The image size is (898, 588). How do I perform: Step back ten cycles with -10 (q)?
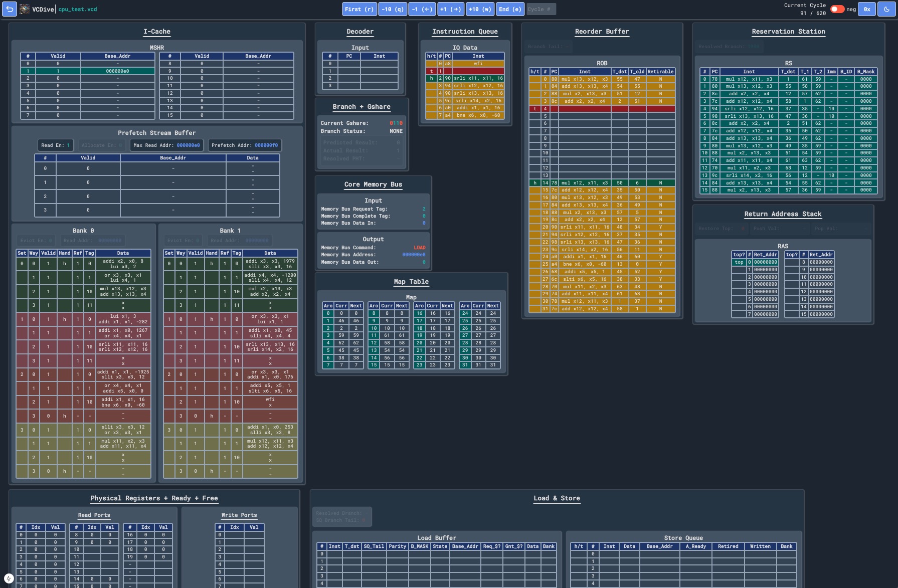pos(392,9)
